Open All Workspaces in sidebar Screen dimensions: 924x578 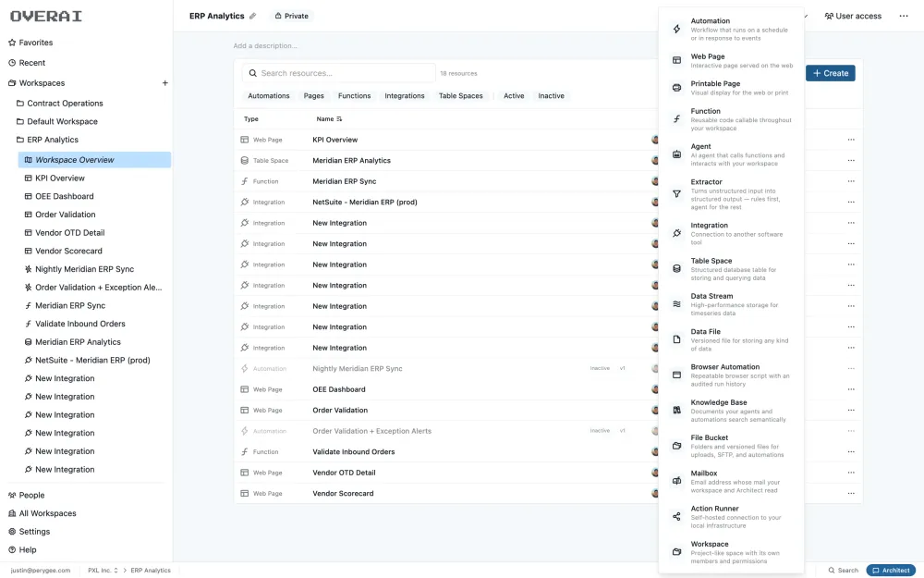(x=42, y=513)
